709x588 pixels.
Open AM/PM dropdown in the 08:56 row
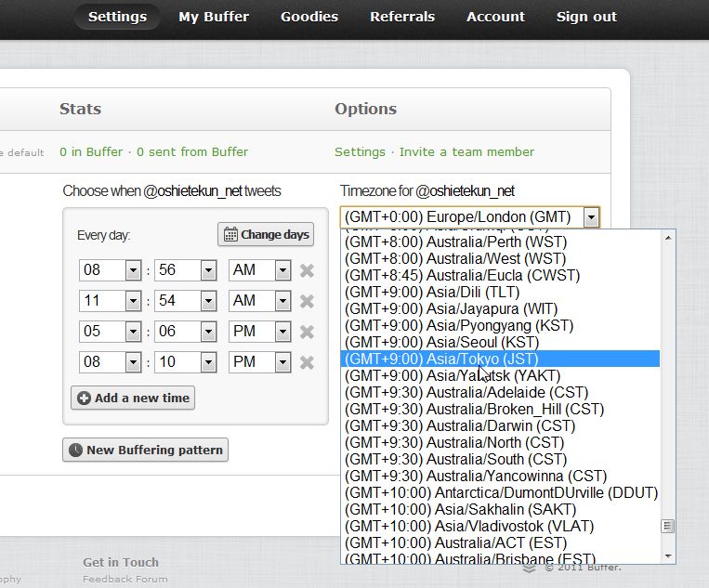(x=259, y=269)
